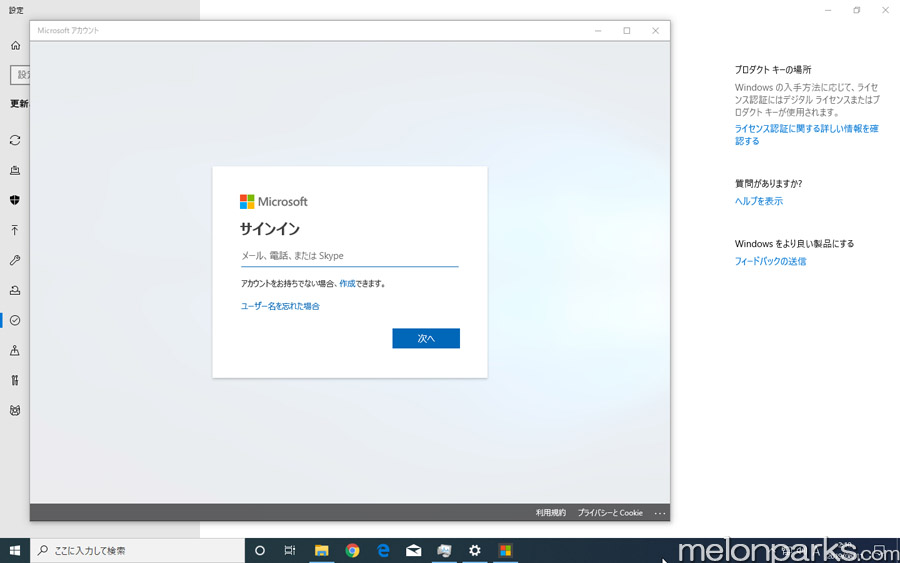Click フィードバックの送信 link

(770, 261)
